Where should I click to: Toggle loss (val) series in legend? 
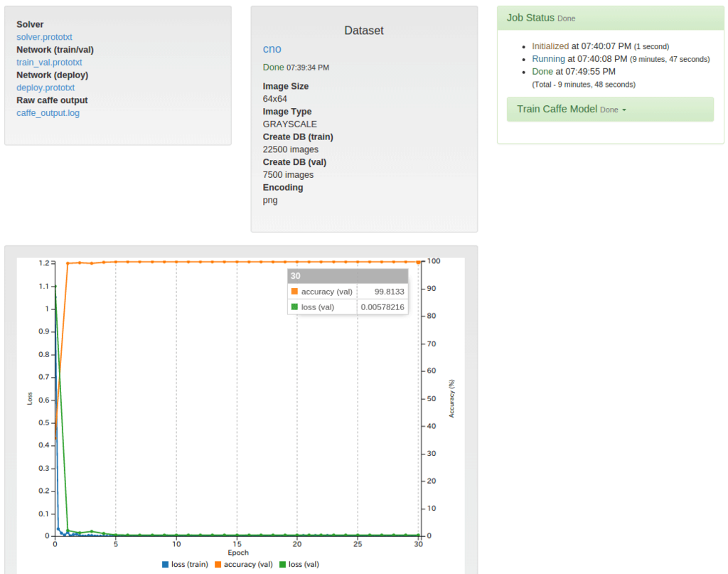(299, 564)
